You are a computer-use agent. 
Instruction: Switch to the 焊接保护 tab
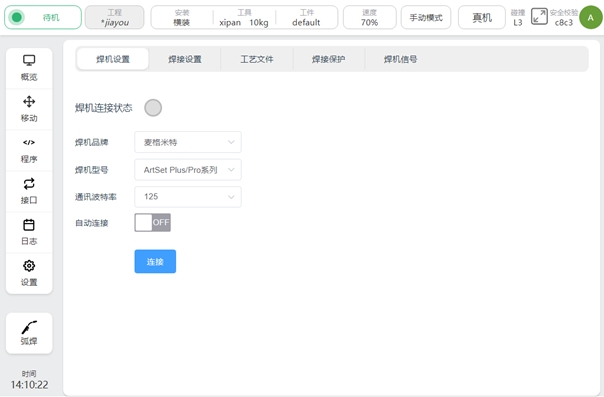(329, 59)
